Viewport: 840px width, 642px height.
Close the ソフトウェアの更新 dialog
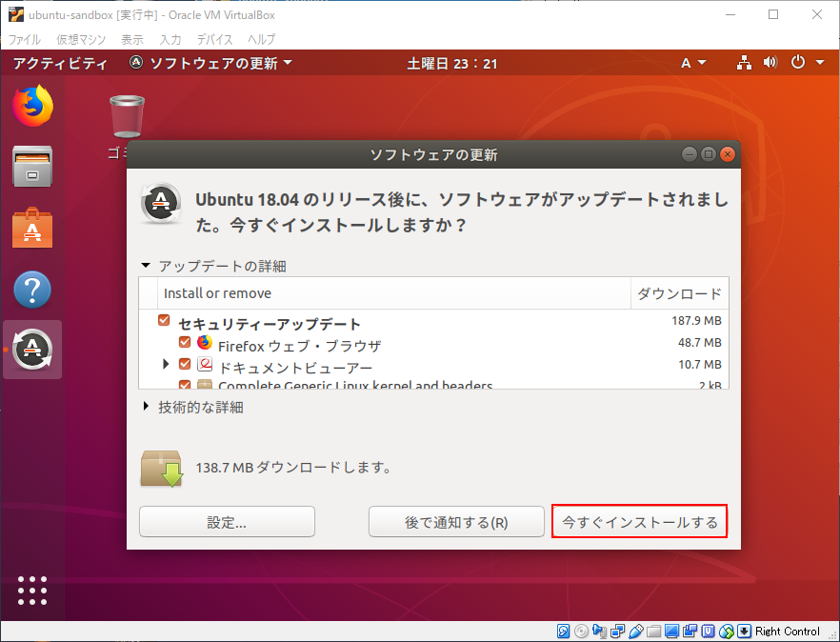728,154
